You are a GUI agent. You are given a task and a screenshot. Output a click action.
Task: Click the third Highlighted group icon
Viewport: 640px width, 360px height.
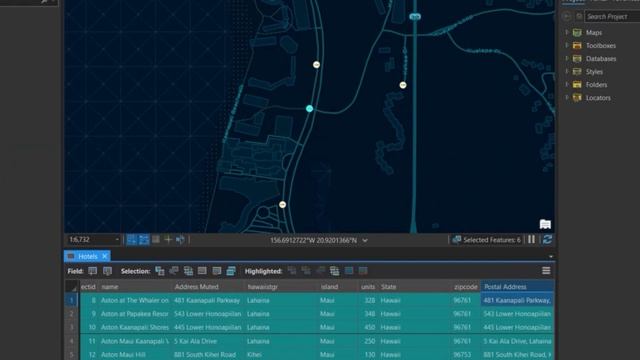[320, 271]
